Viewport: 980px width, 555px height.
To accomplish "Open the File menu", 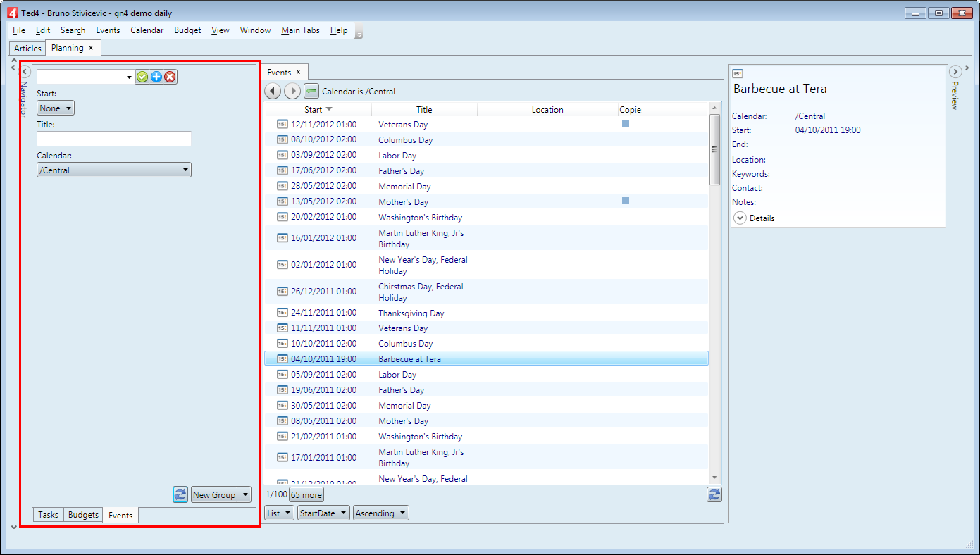I will (19, 30).
